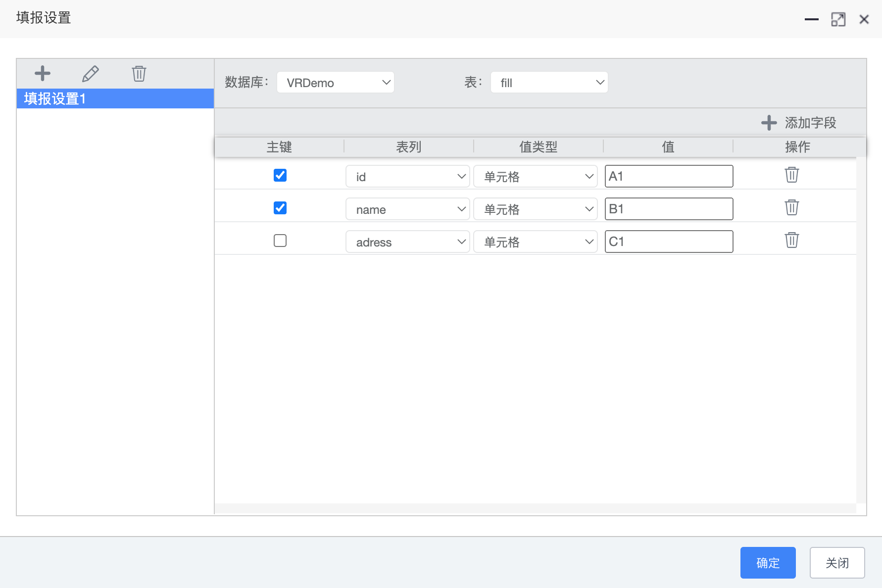Click the 主键 column header
882x588 pixels.
(x=279, y=147)
